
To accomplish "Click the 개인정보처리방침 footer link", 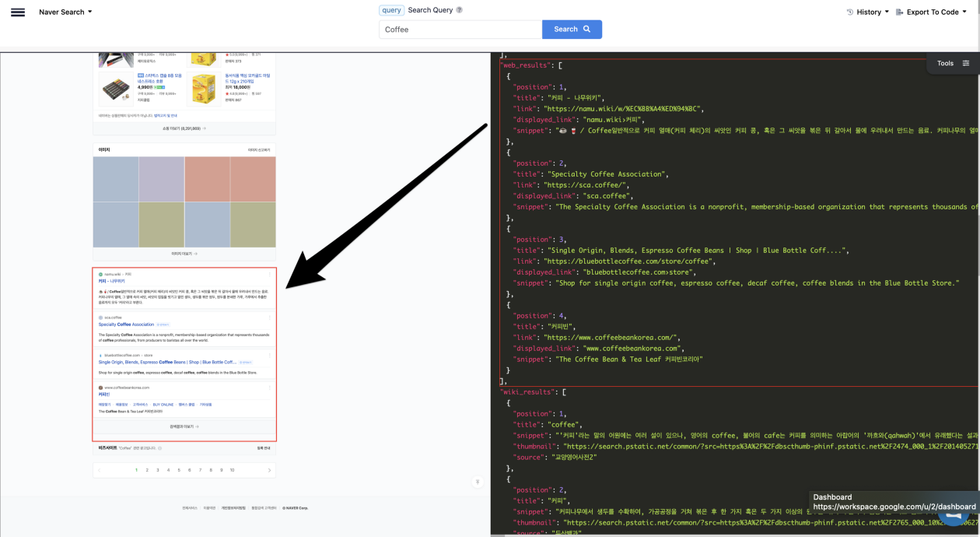I will [x=233, y=508].
